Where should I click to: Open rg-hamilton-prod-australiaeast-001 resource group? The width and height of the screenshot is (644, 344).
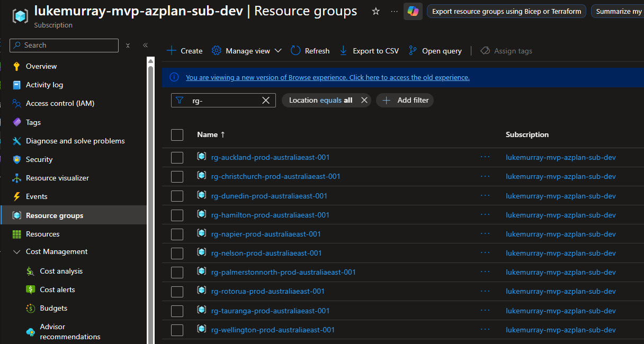[x=270, y=215]
